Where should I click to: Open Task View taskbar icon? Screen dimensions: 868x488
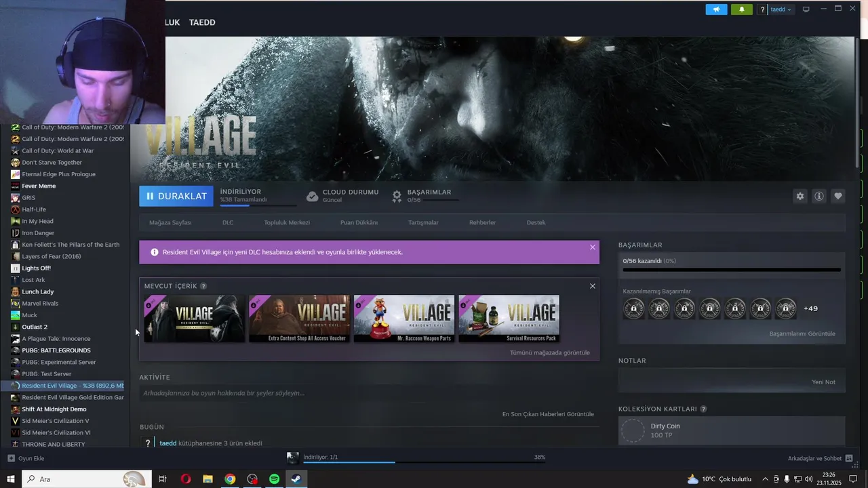tap(163, 479)
